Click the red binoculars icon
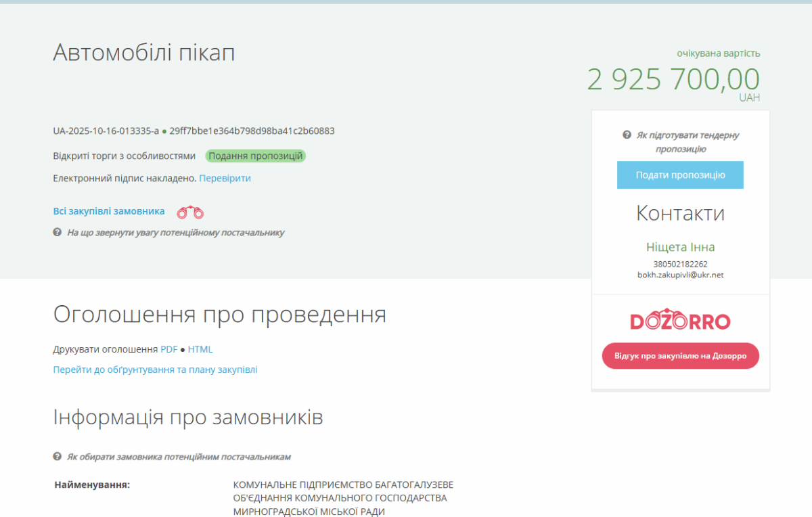 coord(190,212)
